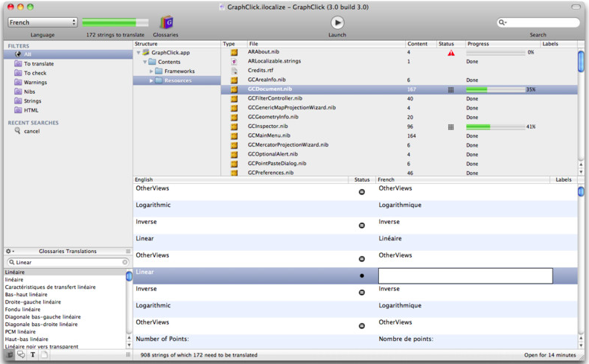This screenshot has height=364, width=589.
Task: Open the French language dropdown
Action: tap(42, 22)
